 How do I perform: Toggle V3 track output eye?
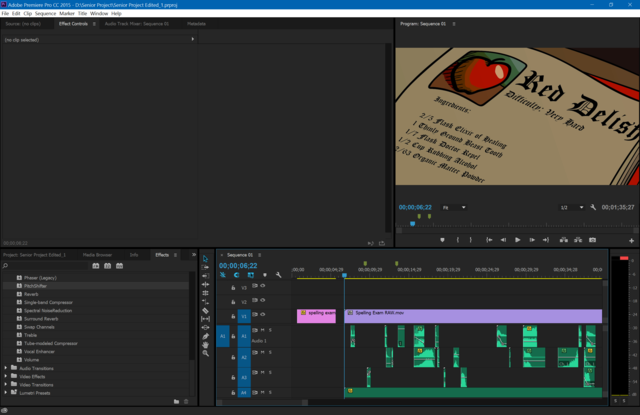(263, 286)
